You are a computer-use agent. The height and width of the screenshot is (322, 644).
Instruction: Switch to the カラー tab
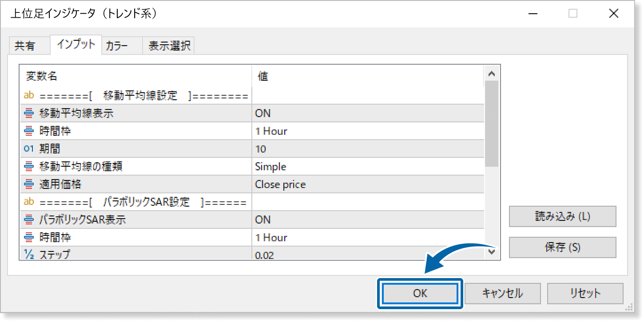(x=117, y=46)
